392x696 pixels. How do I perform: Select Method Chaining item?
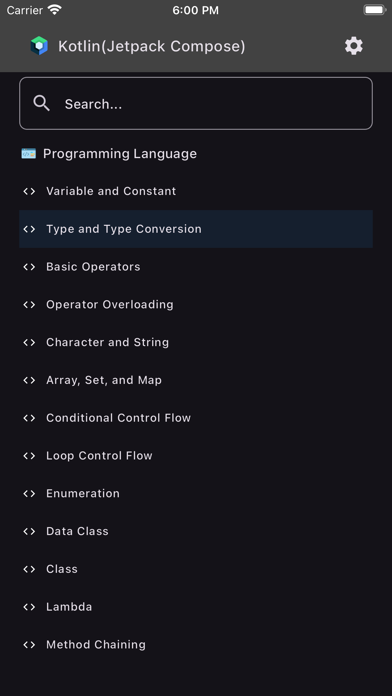pyautogui.click(x=196, y=645)
